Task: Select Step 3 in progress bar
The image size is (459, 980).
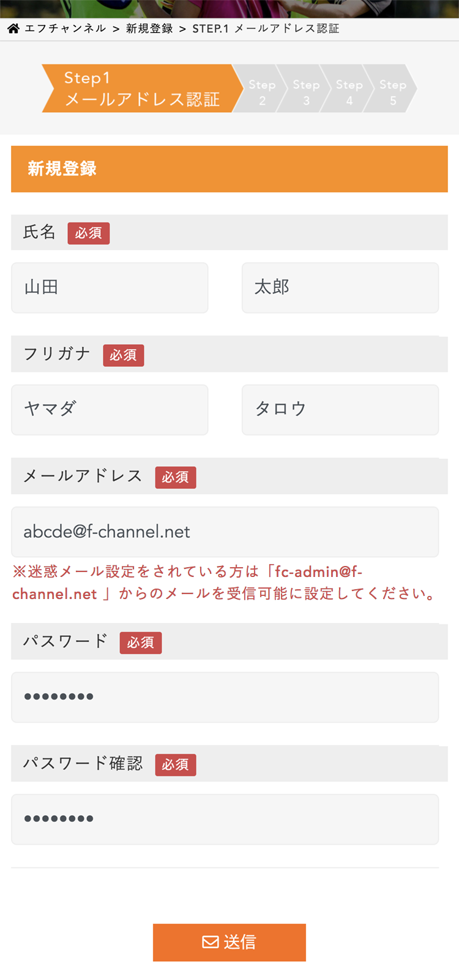Action: (306, 92)
